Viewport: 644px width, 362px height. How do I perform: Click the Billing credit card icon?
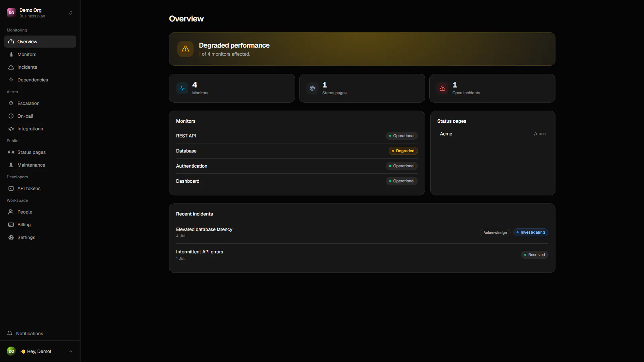click(11, 225)
